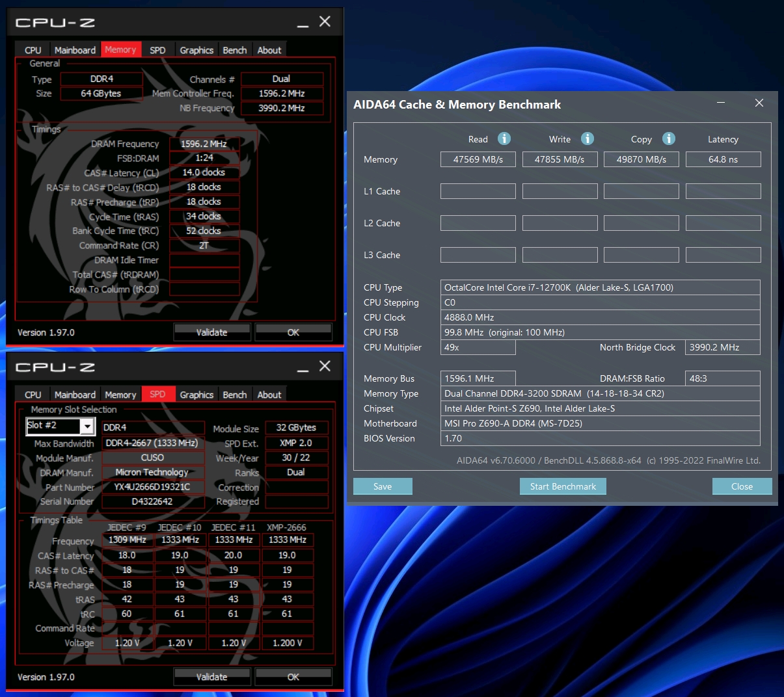The width and height of the screenshot is (784, 697).
Task: Click the Save button in AIDA64
Action: [383, 486]
